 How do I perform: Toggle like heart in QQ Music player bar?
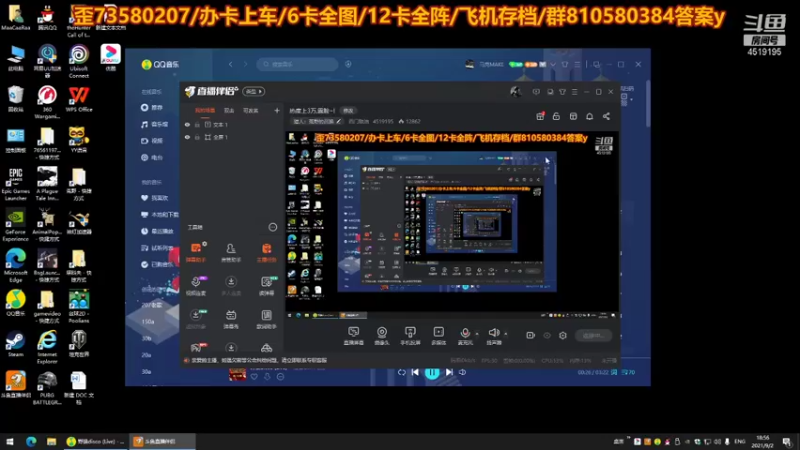pos(254,377)
